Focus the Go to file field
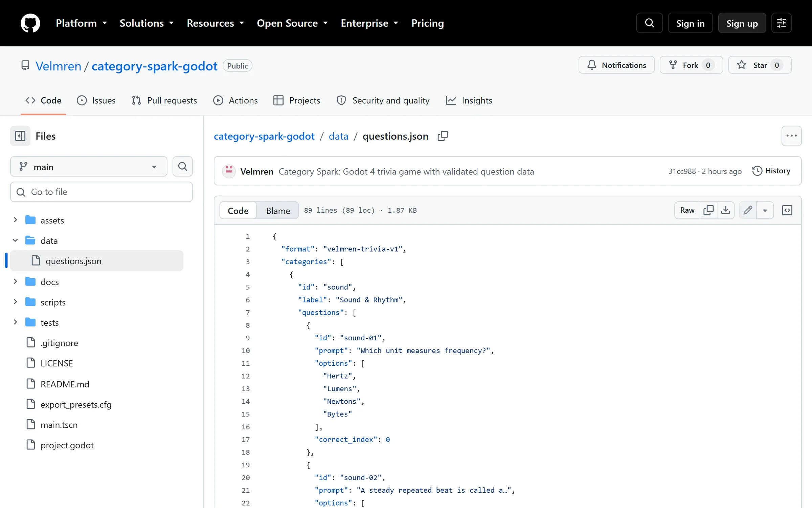This screenshot has width=812, height=508. pyautogui.click(x=101, y=192)
